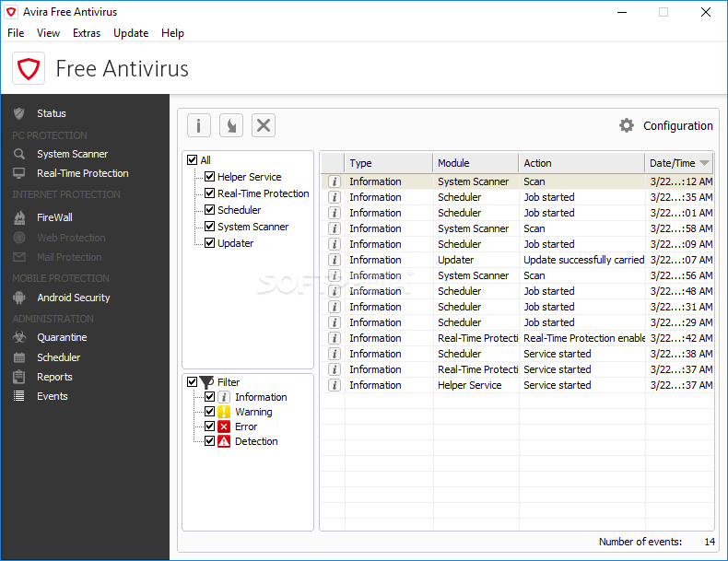Viewport: 728px width, 561px height.
Task: Click the Status shield icon in sidebar
Action: 19,113
